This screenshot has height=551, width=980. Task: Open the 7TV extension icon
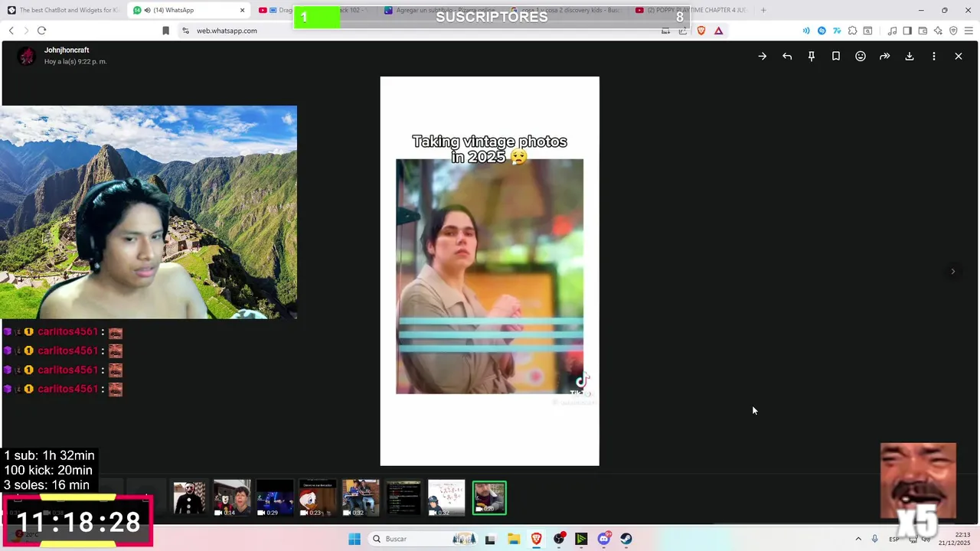click(837, 31)
